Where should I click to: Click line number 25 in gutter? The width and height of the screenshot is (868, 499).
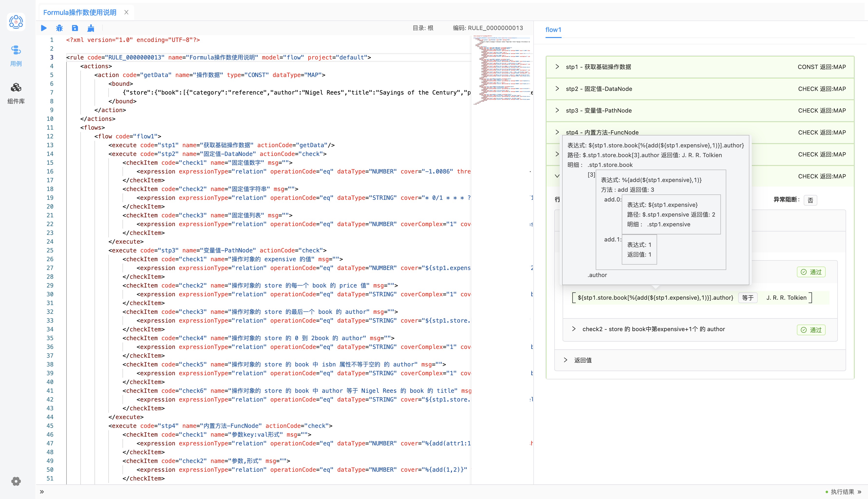pos(50,250)
